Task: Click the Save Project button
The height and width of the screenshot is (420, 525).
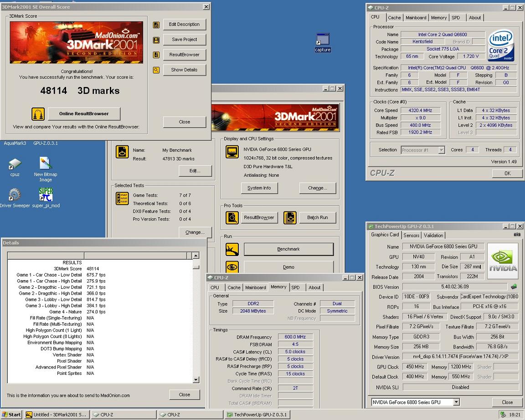Action: tap(185, 40)
